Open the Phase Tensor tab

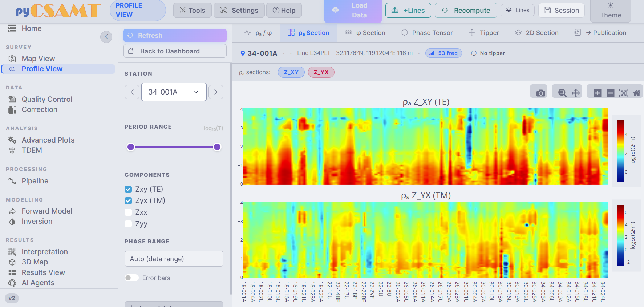click(x=427, y=33)
